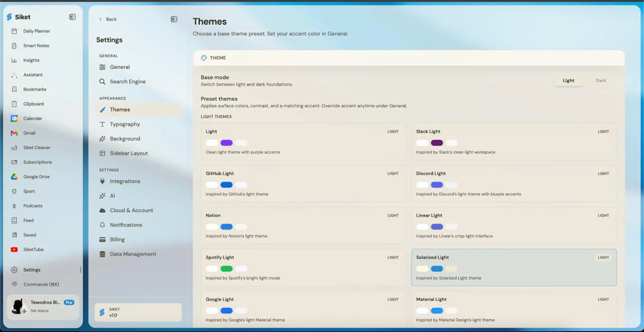Viewport: 644px width, 332px height.
Task: Click the Insights chart icon
Action: point(14,60)
